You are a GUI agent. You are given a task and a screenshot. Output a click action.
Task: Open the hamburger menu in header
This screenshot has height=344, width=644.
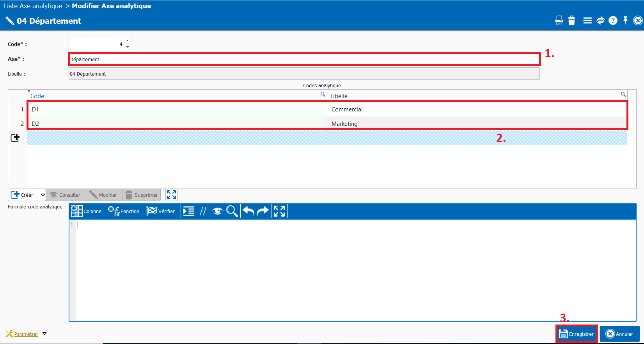pos(587,21)
